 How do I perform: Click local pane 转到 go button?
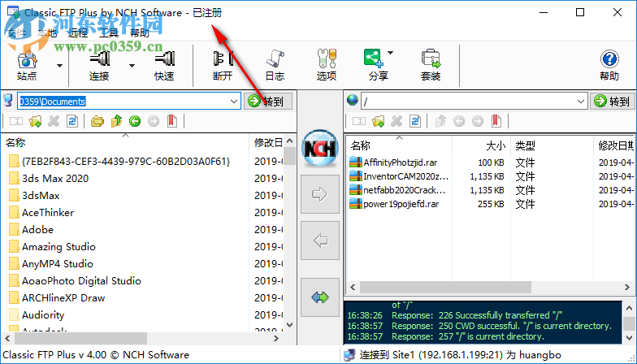268,101
